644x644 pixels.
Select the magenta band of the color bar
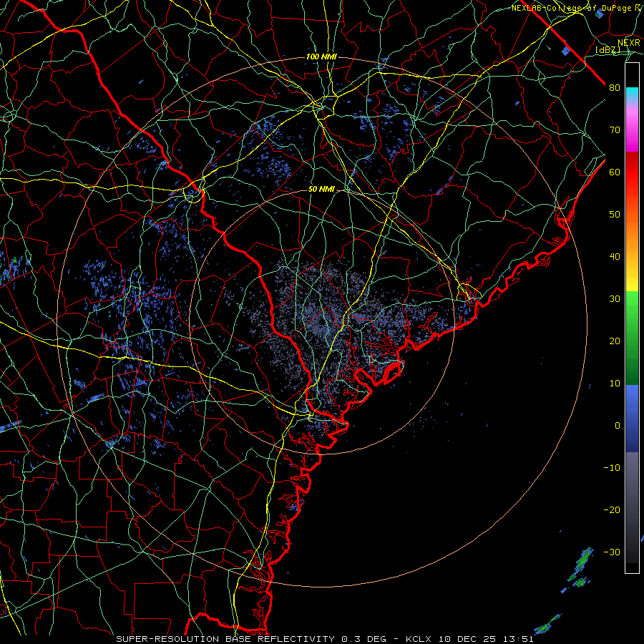click(632, 142)
